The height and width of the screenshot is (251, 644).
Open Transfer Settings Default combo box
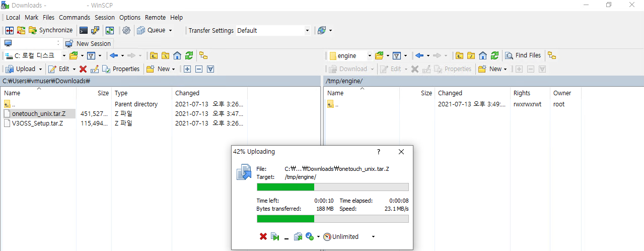click(273, 30)
